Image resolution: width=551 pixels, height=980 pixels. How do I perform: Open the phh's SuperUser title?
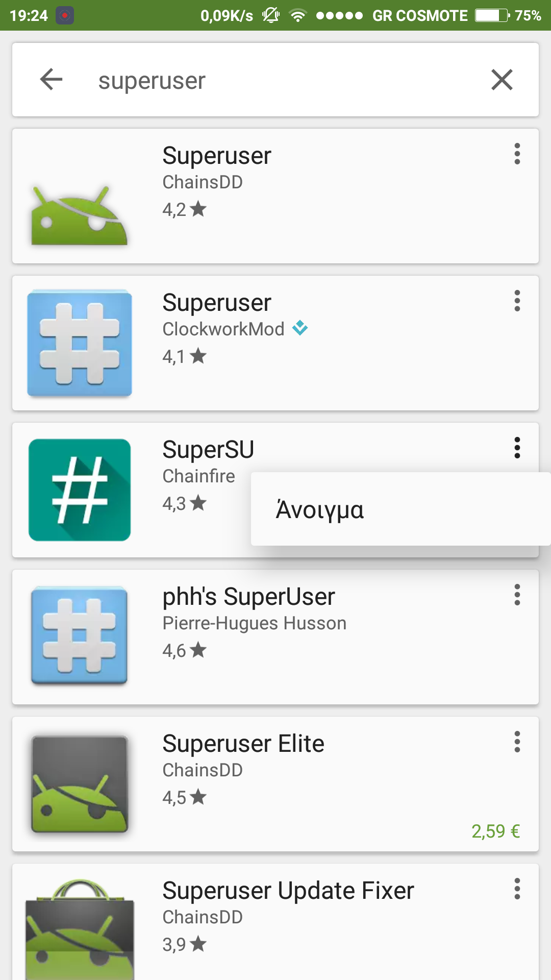(x=248, y=596)
